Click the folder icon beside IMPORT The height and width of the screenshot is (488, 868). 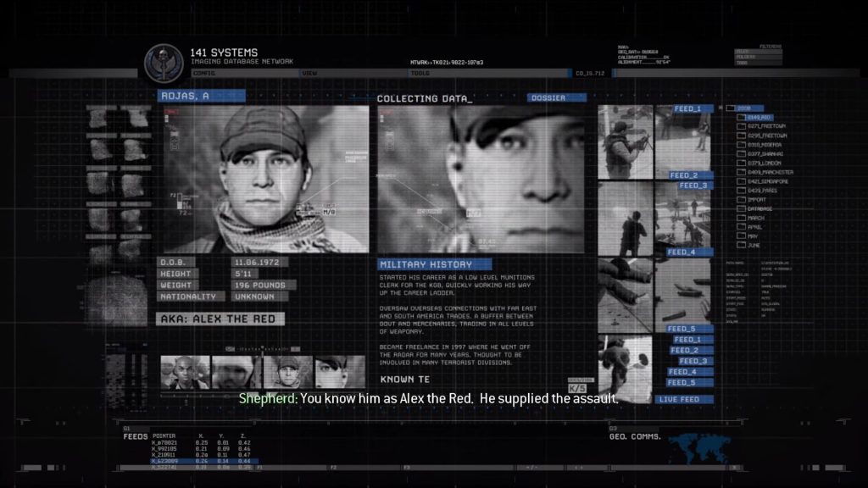click(741, 200)
